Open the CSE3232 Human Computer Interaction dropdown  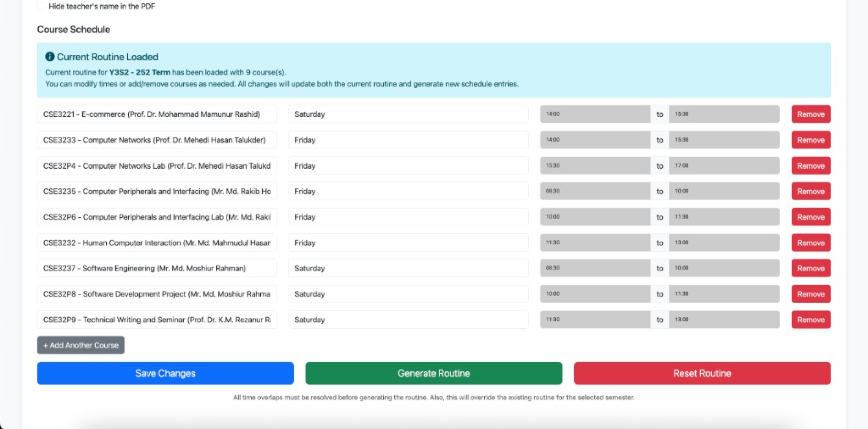157,243
